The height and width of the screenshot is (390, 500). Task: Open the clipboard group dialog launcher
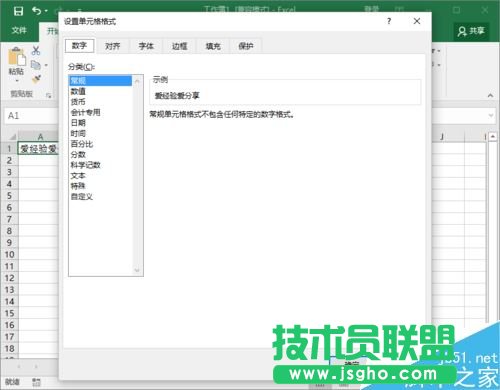point(49,96)
